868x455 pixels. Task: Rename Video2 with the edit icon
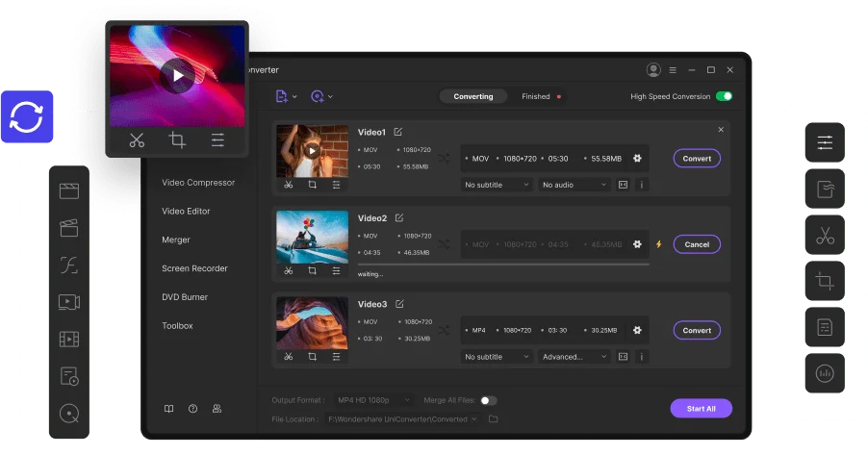[399, 218]
